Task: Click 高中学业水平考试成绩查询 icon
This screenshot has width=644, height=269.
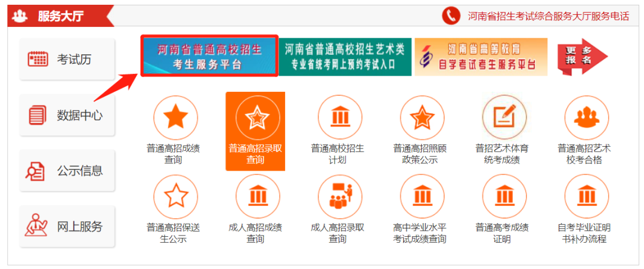Action: [422, 197]
